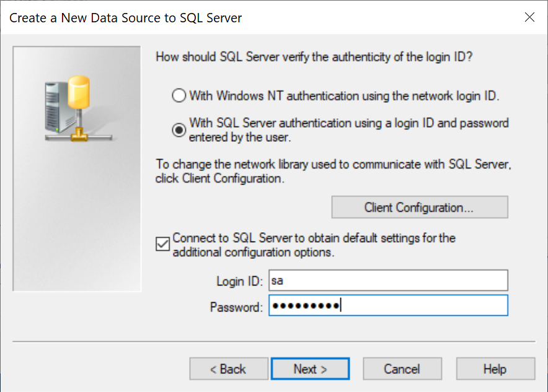548x392 pixels.
Task: Focus the Password input field
Action: click(x=388, y=305)
